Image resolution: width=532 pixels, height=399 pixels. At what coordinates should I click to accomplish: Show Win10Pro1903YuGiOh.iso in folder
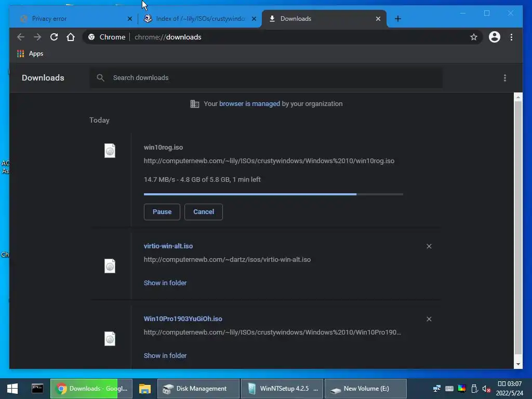click(165, 355)
